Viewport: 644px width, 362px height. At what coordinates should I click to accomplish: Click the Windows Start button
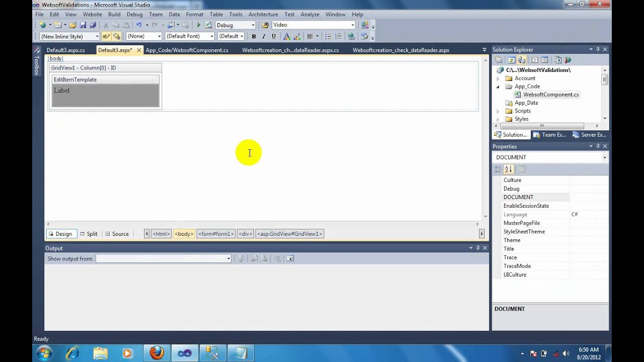[x=44, y=353]
